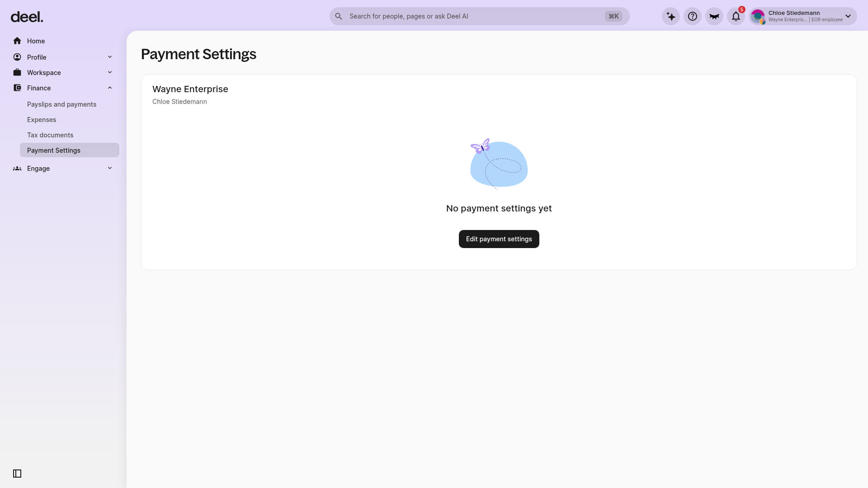Image resolution: width=868 pixels, height=488 pixels.
Task: Expand the Profile chevron
Action: (x=110, y=57)
